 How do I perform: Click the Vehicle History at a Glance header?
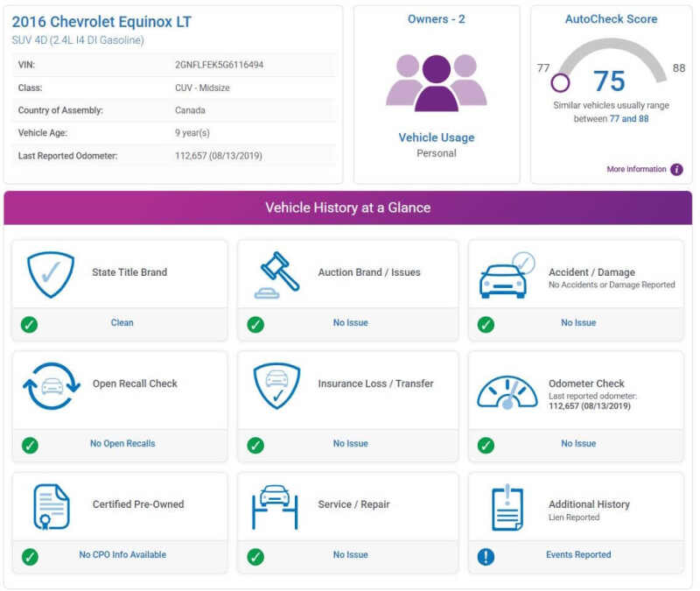pyautogui.click(x=347, y=208)
